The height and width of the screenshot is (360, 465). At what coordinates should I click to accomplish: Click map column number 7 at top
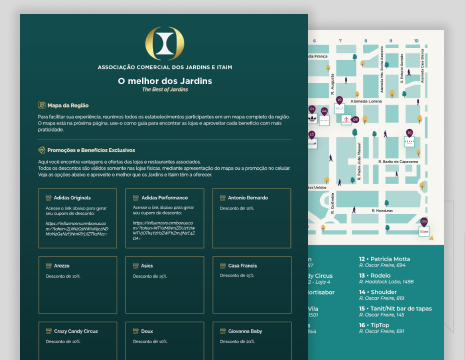(x=340, y=40)
